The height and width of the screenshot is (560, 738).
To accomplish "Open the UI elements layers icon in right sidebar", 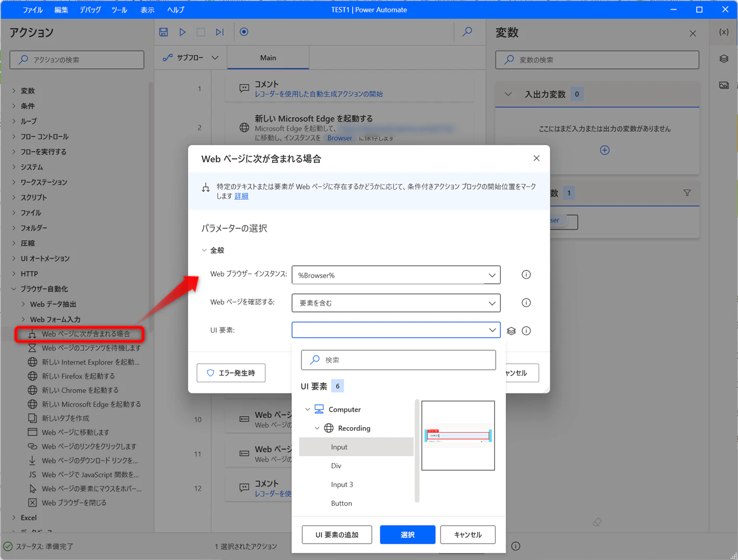I will click(724, 59).
